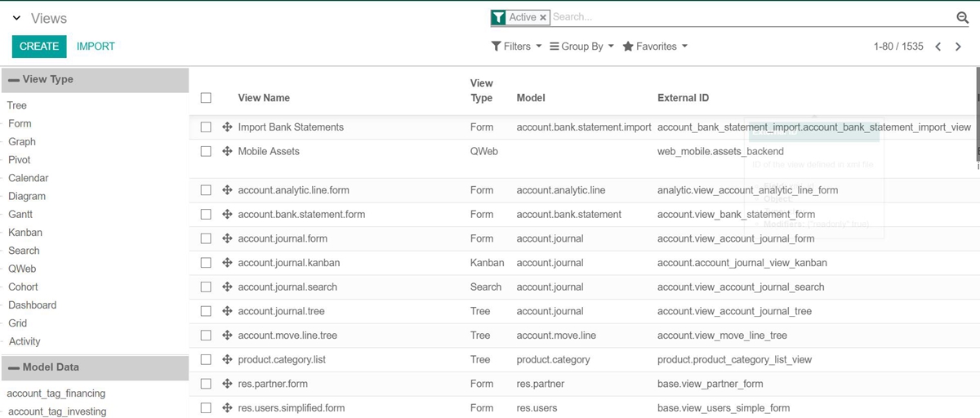Remove the Active filter tag
Screen dimensions: 980x418
(x=543, y=17)
